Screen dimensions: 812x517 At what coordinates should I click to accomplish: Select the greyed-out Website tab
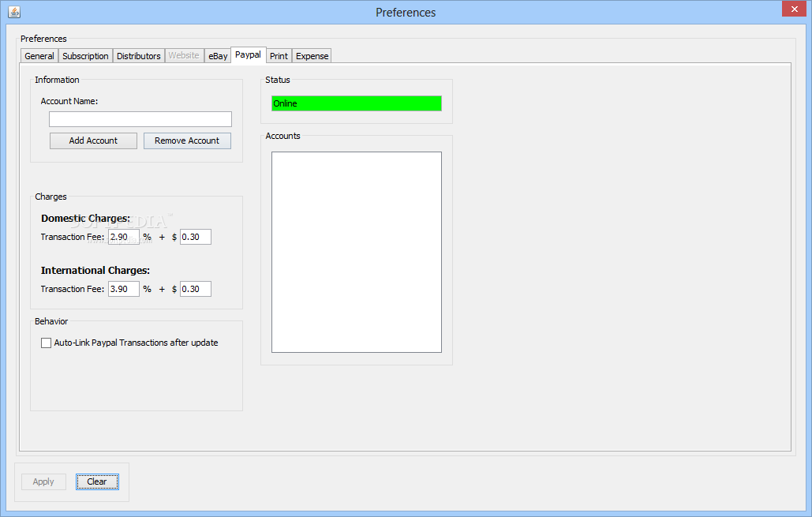(184, 55)
